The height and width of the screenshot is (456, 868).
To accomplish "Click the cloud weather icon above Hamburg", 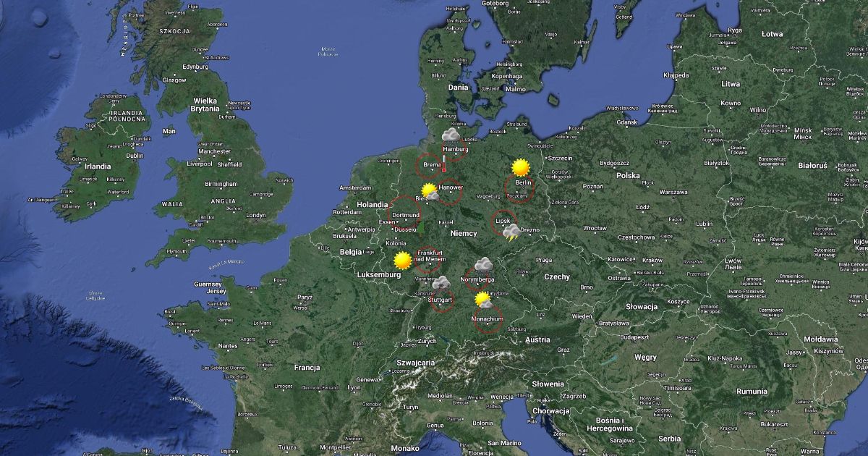I will (x=451, y=135).
